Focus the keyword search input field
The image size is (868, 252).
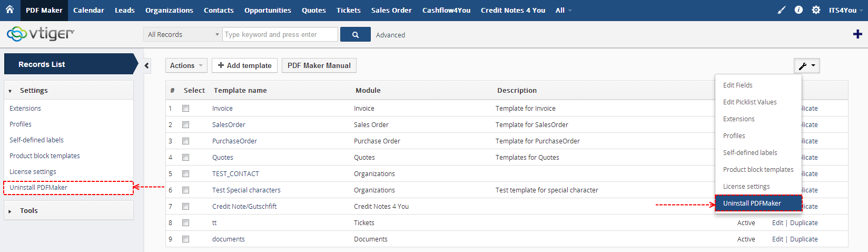(x=280, y=34)
